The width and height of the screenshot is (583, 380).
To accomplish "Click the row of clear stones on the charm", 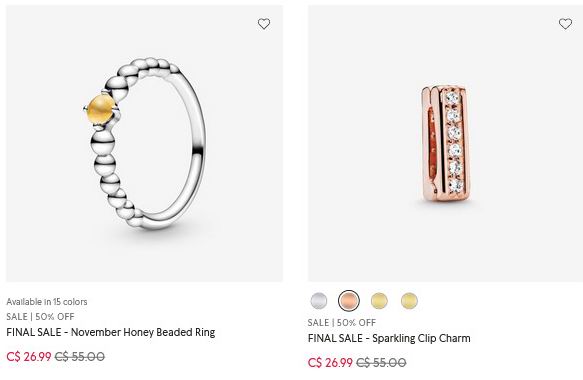I will (x=454, y=142).
